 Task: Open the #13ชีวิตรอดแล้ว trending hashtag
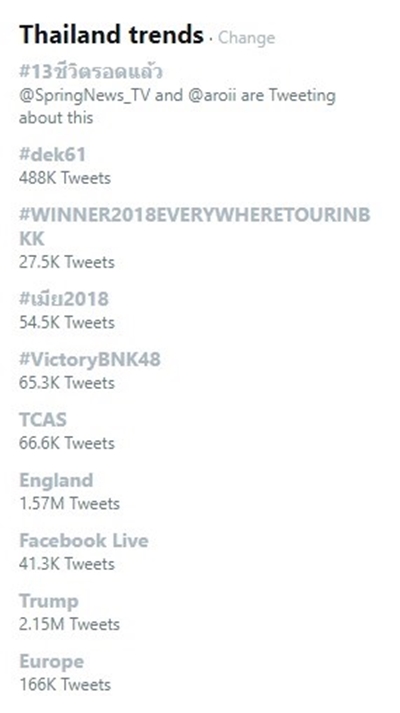pos(91,72)
